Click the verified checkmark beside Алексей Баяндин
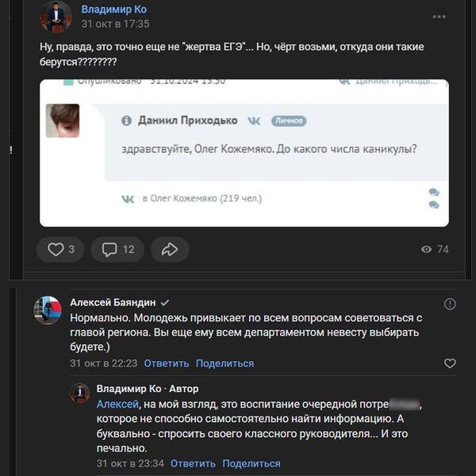Image resolution: width=476 pixels, height=476 pixels. pyautogui.click(x=165, y=303)
